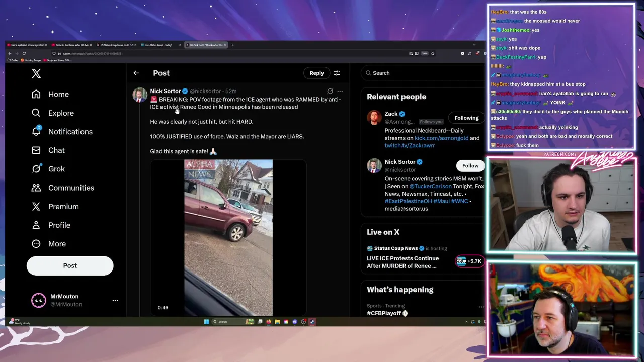The image size is (644, 362).
Task: Open a new browser tab
Action: tap(232, 45)
